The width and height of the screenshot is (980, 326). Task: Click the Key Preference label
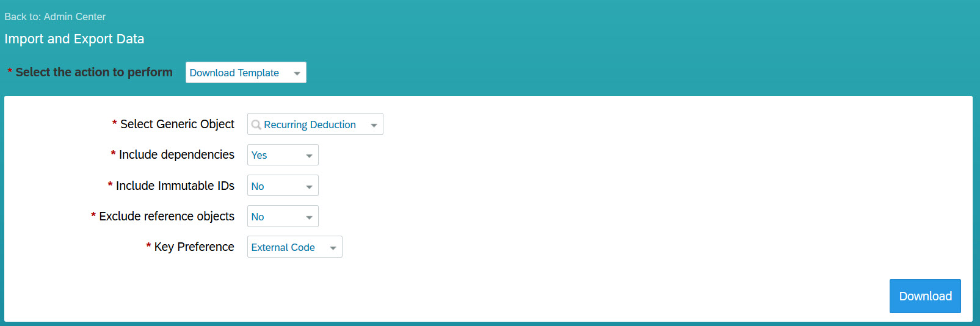(194, 247)
